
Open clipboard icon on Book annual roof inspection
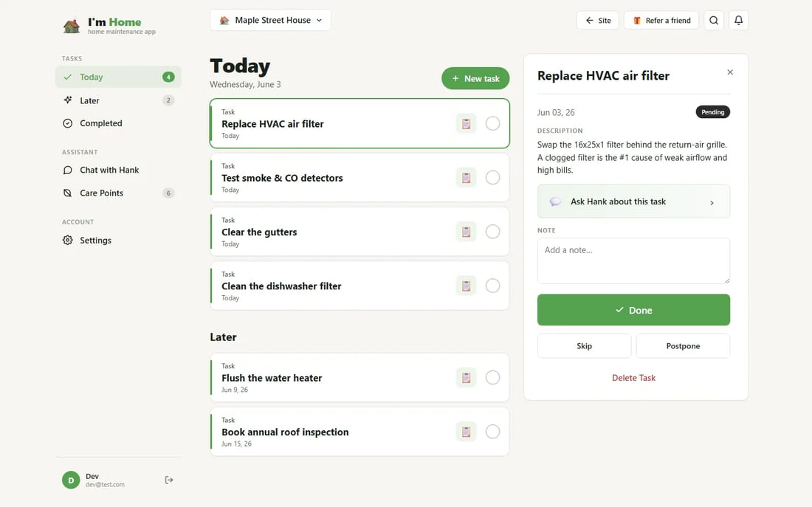click(466, 432)
